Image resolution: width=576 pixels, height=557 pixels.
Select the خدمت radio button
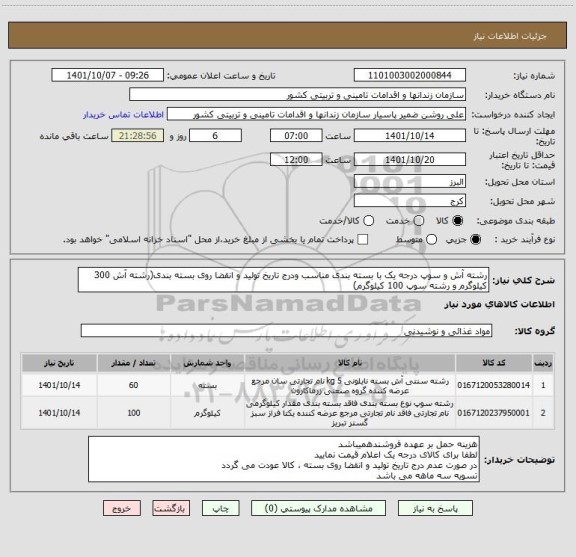coord(419,220)
